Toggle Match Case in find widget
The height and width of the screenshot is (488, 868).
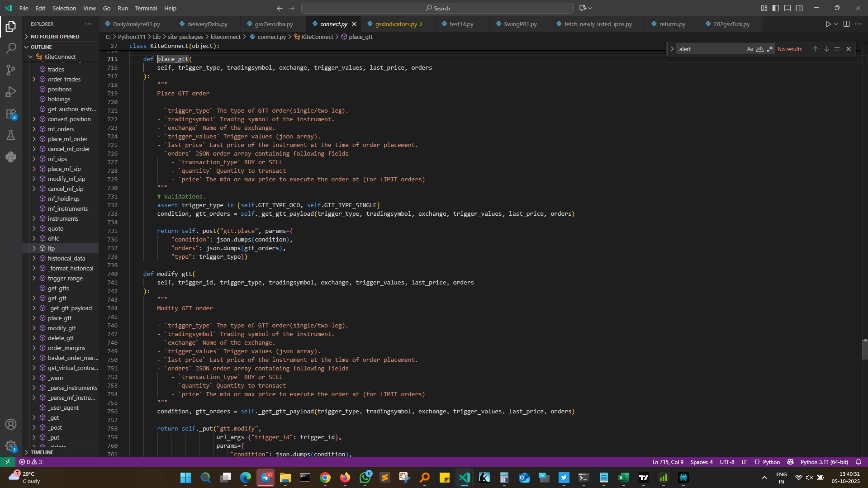[749, 49]
